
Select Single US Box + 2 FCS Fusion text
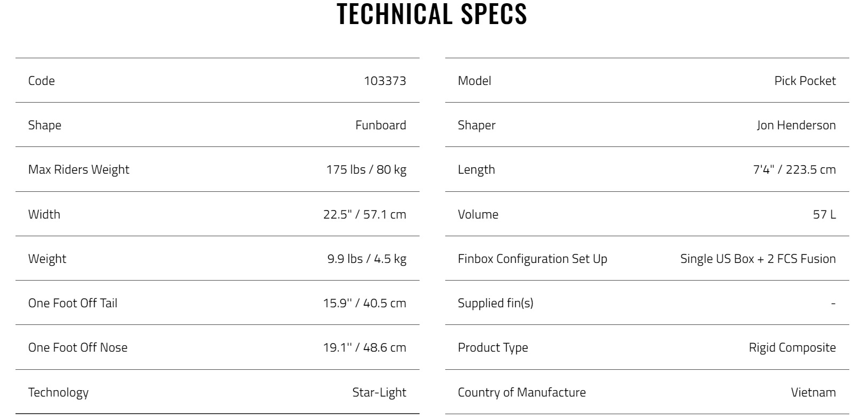coord(758,259)
